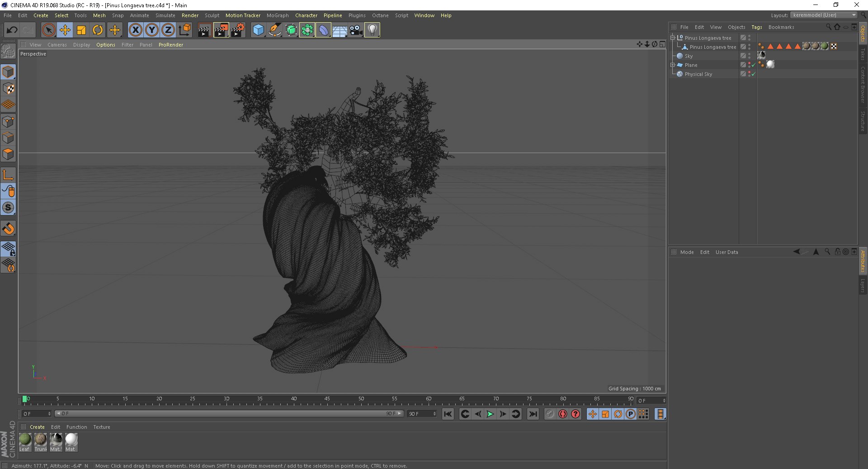Add a Light object
The image size is (868, 469).
(x=372, y=30)
